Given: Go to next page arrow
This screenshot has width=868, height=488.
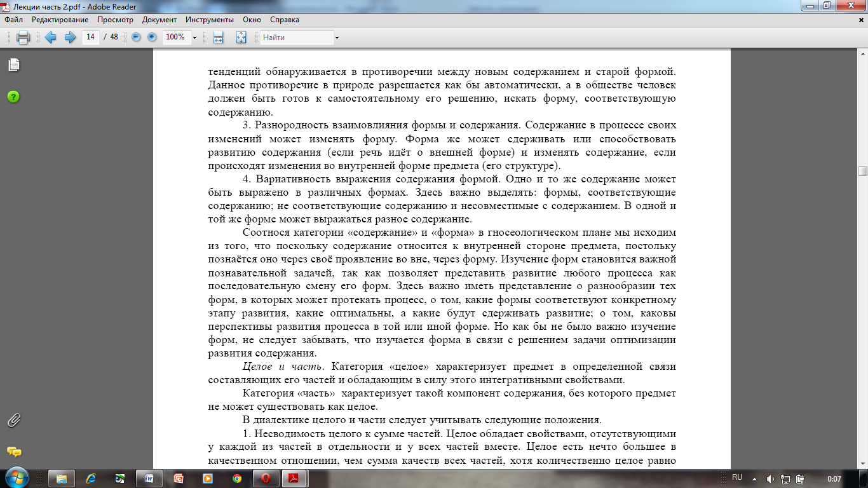Looking at the screenshot, I should (70, 37).
